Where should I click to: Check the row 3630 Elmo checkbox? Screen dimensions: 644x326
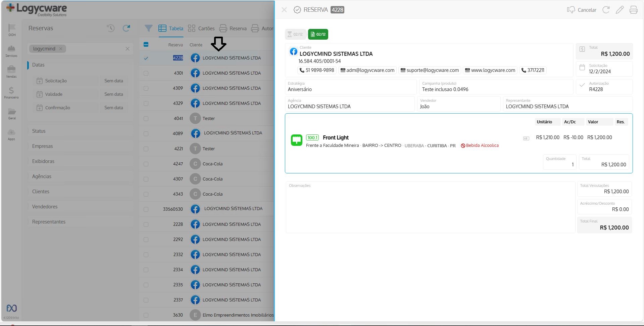click(146, 315)
